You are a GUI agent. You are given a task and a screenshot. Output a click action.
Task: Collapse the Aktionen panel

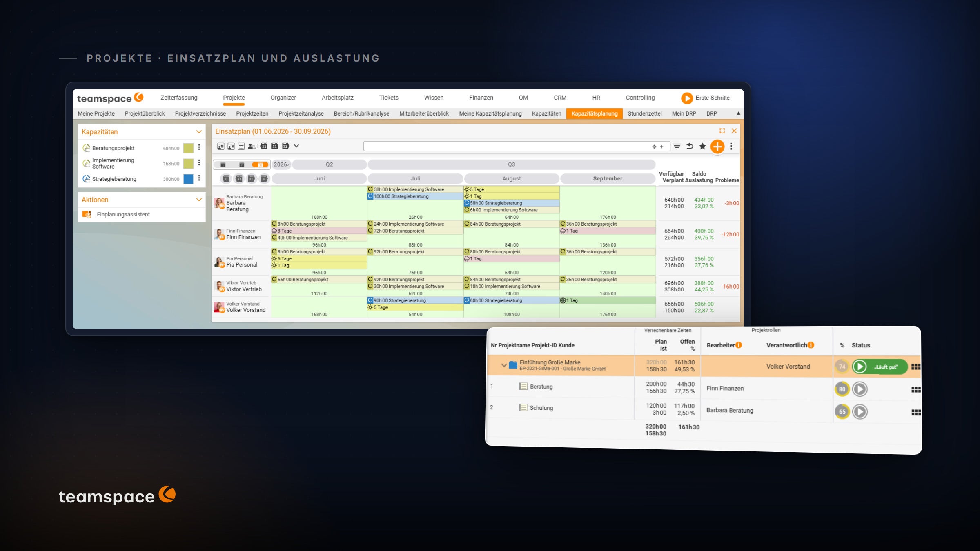tap(199, 200)
